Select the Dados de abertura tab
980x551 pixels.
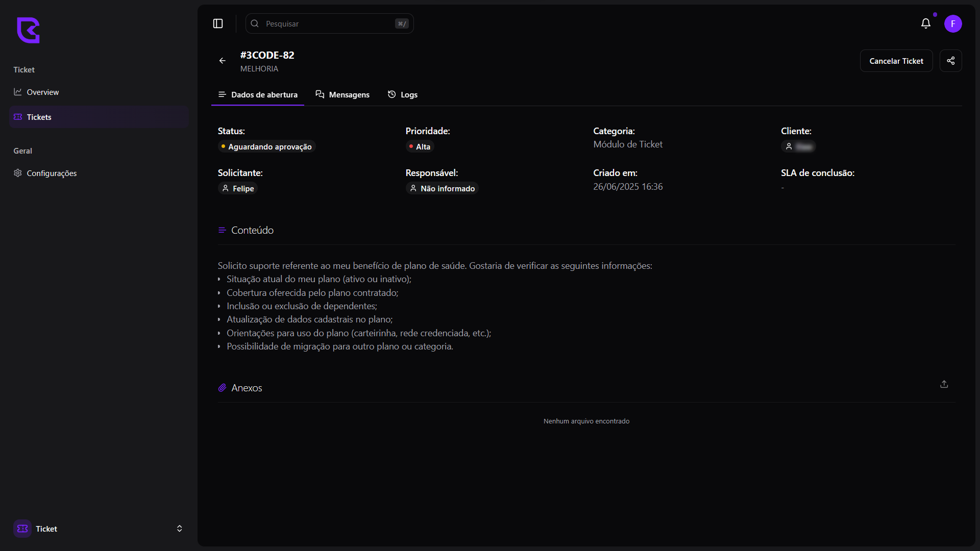tap(258, 95)
